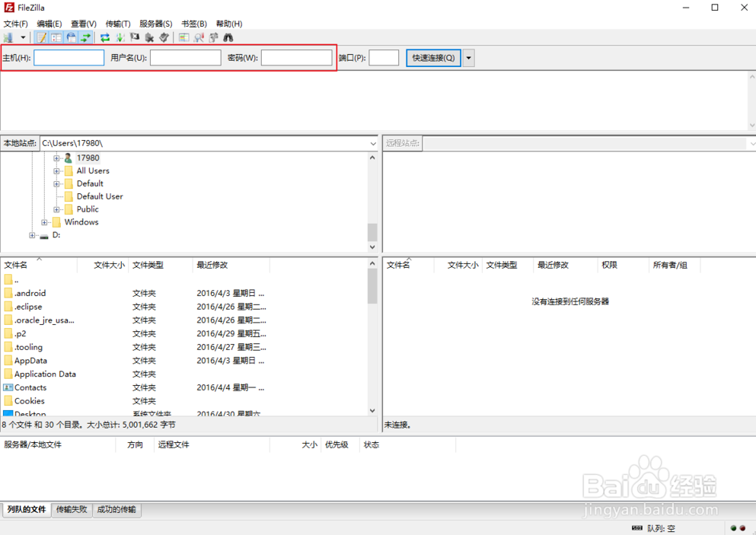Toggle the transfer queue display
The image size is (756, 535).
coord(85,37)
